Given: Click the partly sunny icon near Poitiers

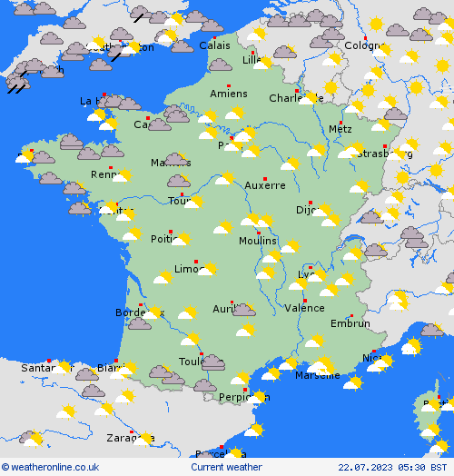Looking at the screenshot, I should 182,239.
